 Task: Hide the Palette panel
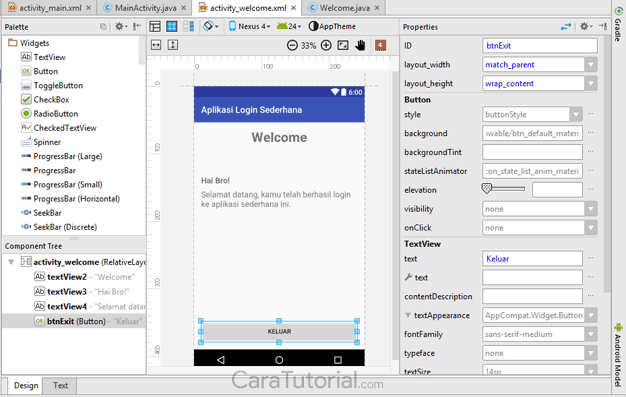pos(137,27)
